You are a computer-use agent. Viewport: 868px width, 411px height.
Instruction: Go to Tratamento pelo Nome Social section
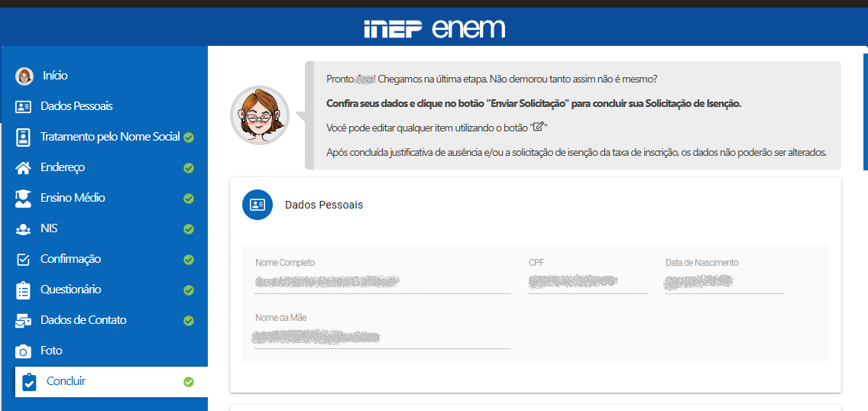click(x=110, y=137)
